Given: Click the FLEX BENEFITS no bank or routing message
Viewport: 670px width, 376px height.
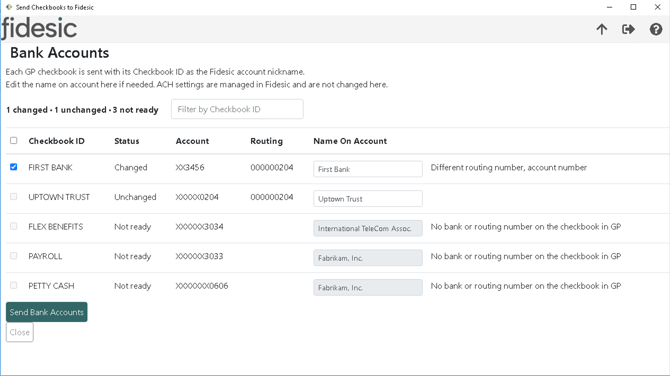Looking at the screenshot, I should click(526, 226).
